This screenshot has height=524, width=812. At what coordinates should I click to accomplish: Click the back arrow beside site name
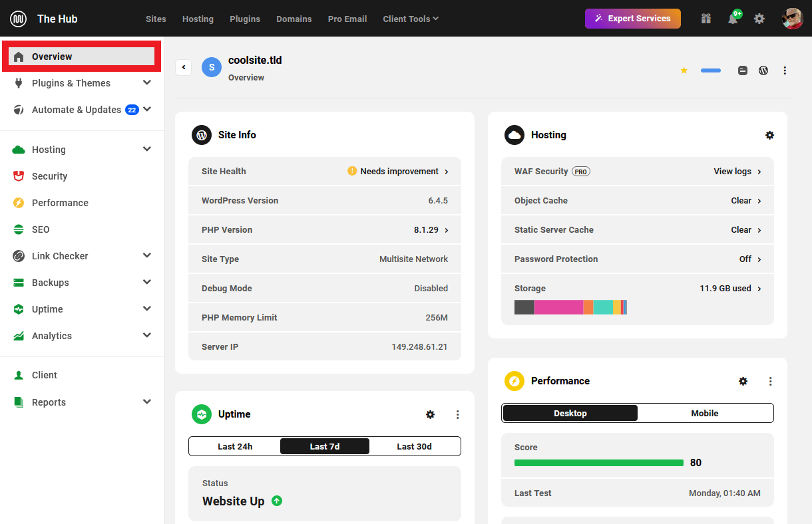[184, 67]
